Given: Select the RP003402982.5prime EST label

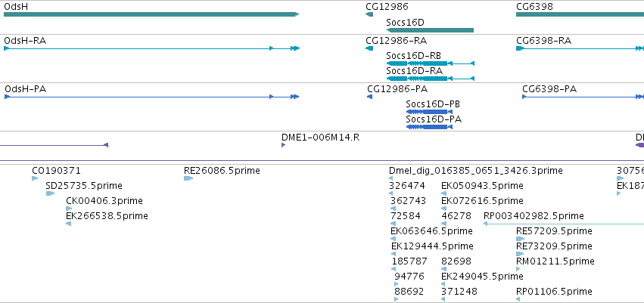Looking at the screenshot, I should tap(534, 216).
